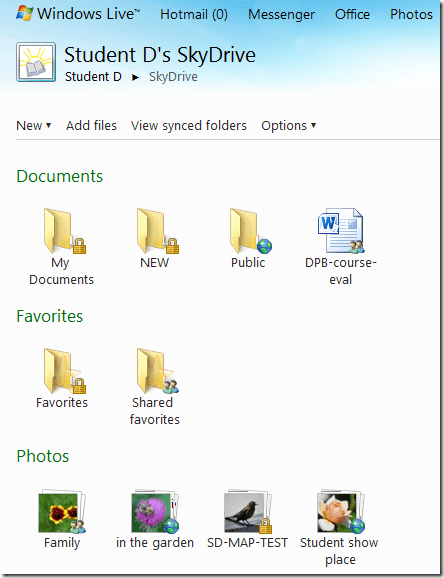Viewport: 444px width, 578px height.
Task: Open Hotmail (0) in the header
Action: coord(194,14)
